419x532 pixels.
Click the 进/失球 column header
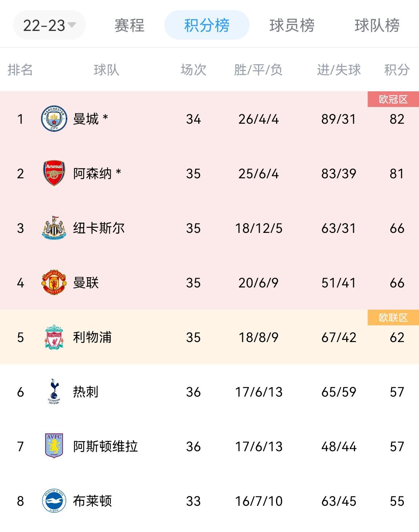click(x=339, y=70)
